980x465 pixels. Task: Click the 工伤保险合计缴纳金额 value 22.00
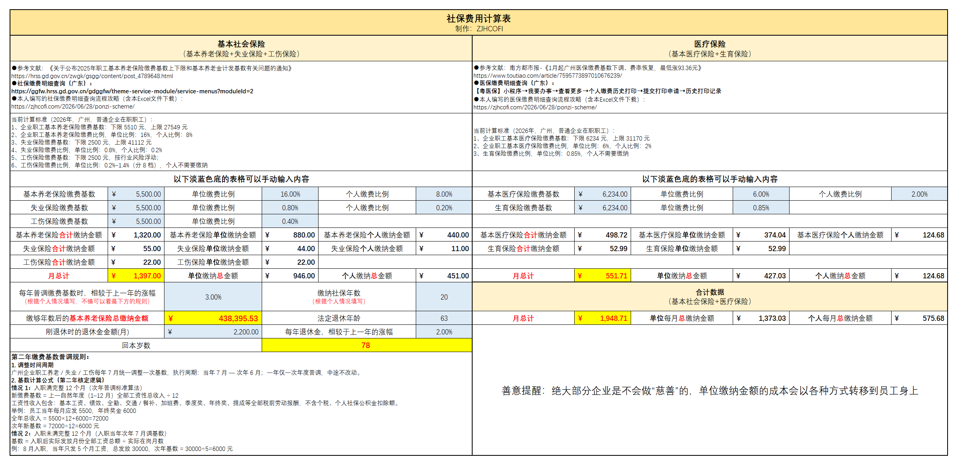point(136,262)
